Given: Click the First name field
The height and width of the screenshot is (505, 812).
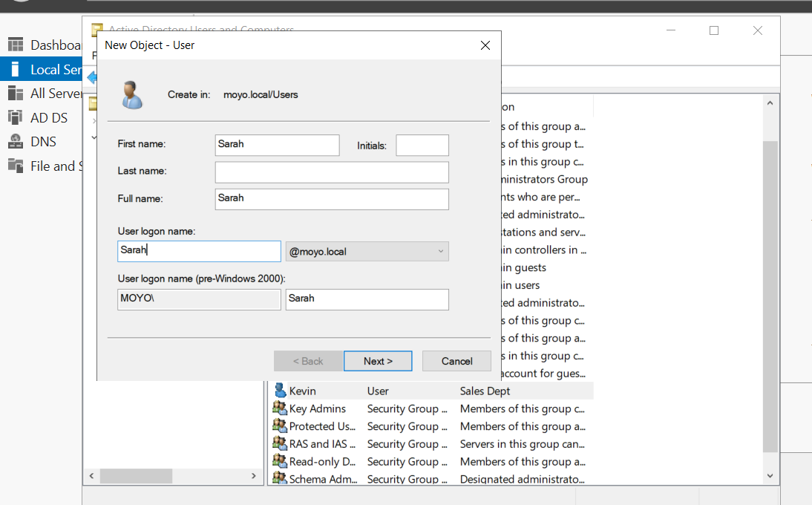Looking at the screenshot, I should pos(277,145).
